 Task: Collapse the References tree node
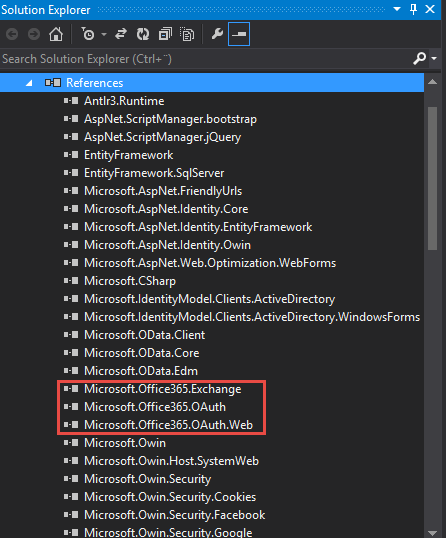[30, 83]
